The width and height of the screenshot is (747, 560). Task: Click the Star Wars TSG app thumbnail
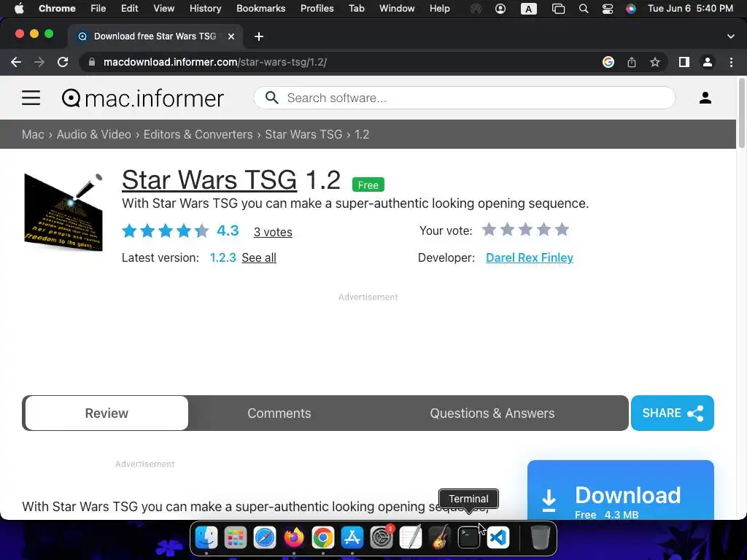63,212
